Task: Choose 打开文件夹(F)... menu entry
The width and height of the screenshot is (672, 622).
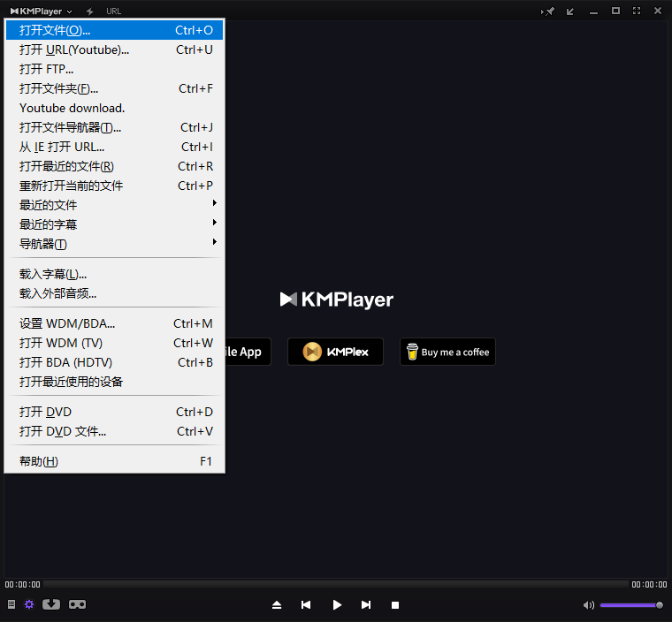Action: click(114, 88)
